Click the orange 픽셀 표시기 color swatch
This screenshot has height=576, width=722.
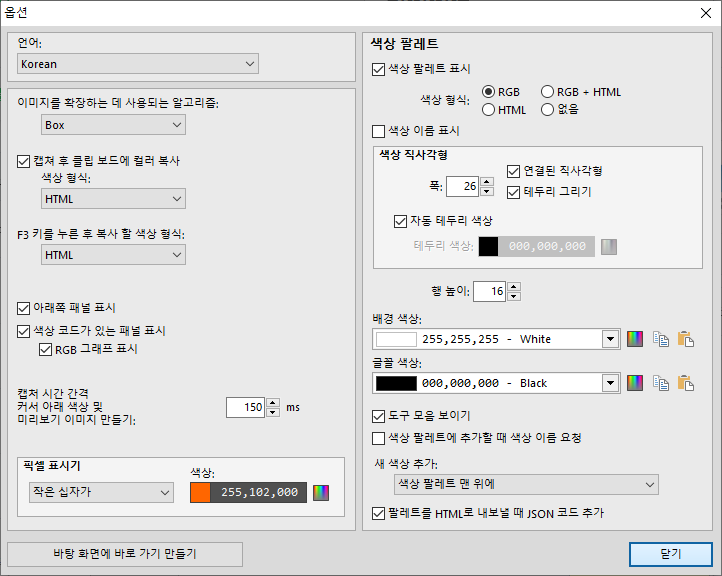pos(200,493)
